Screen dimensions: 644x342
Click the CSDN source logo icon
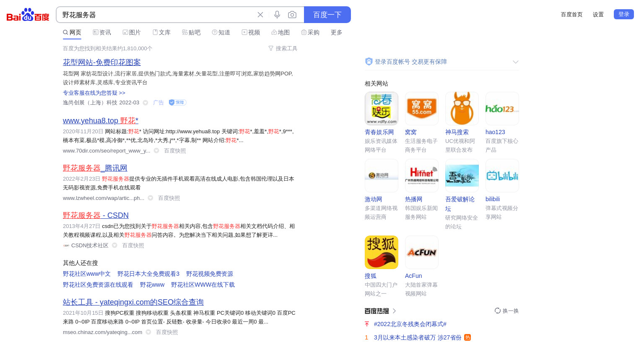pos(66,246)
